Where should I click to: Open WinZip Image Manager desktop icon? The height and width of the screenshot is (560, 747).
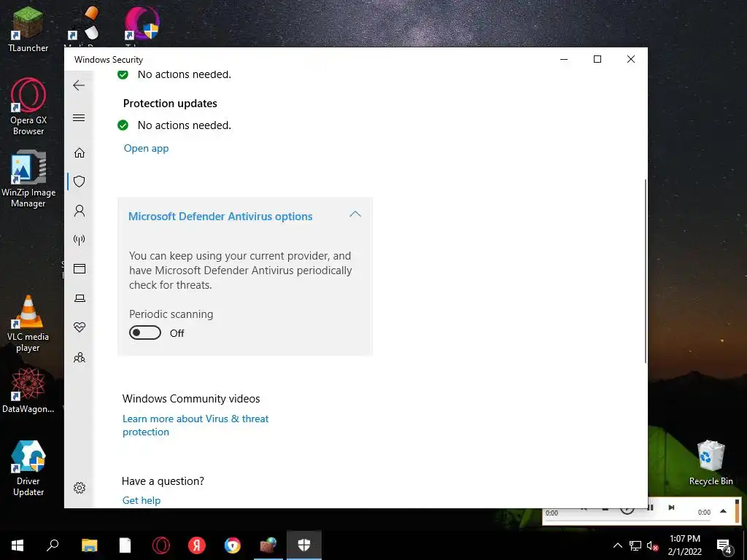pos(28,179)
